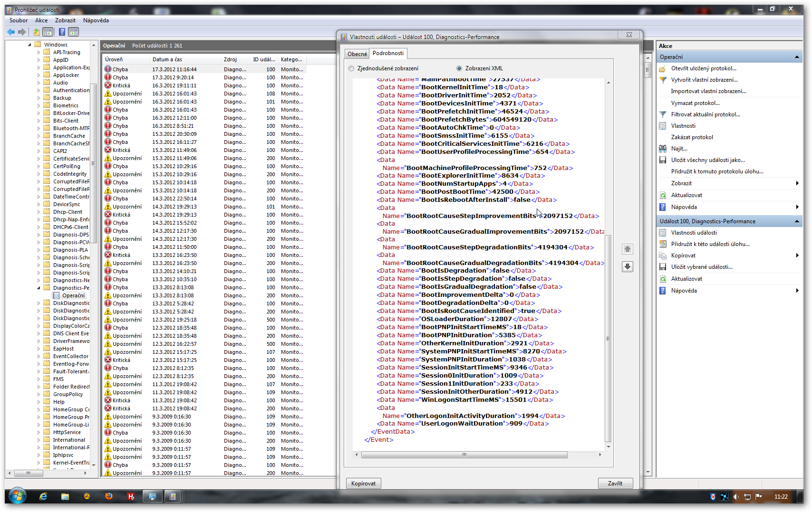Open the 'Zobrazit' submenu arrow in Akce pane
812x512 pixels.
pos(797,183)
